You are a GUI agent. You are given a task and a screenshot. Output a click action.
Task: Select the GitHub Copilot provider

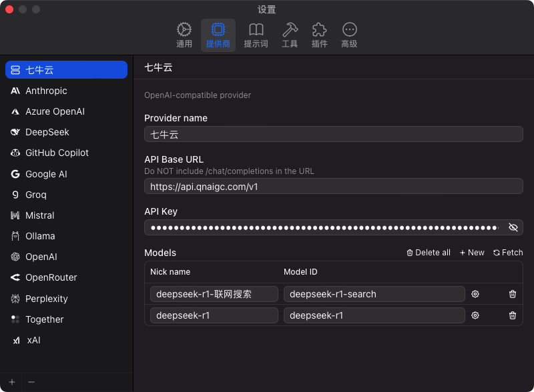coord(66,153)
